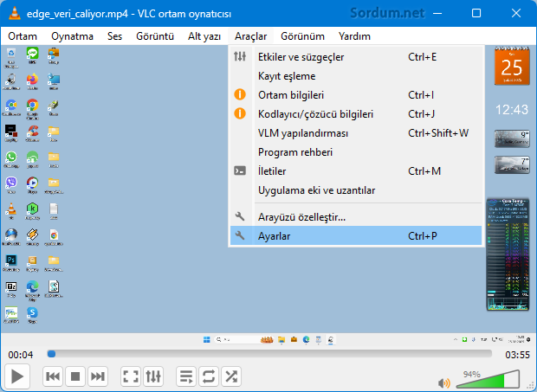Screen dimensions: 537x392
Task: Show the playlist panel
Action: click(186, 376)
